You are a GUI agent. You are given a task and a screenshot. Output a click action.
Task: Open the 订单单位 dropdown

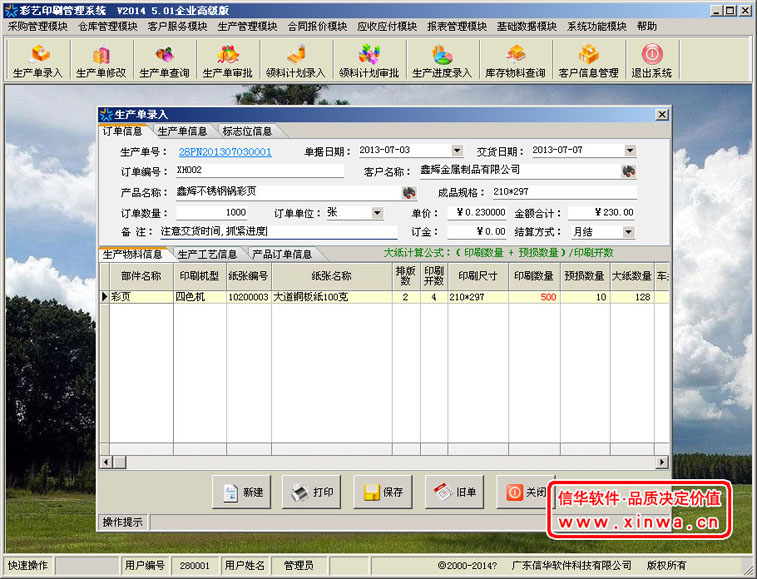pos(377,213)
